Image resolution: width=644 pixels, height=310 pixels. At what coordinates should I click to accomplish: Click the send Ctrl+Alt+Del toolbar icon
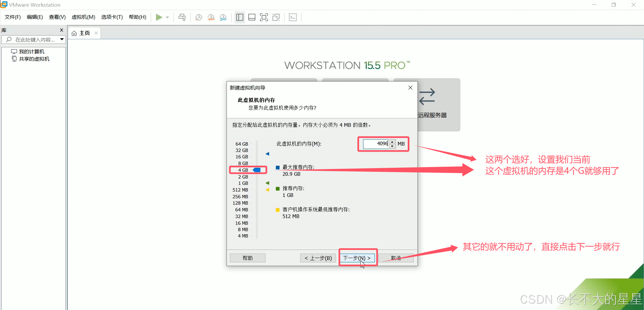coord(182,17)
